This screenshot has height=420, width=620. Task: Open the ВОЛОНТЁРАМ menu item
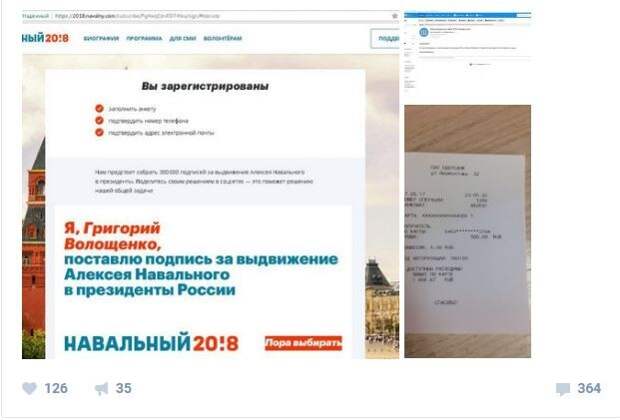click(223, 38)
